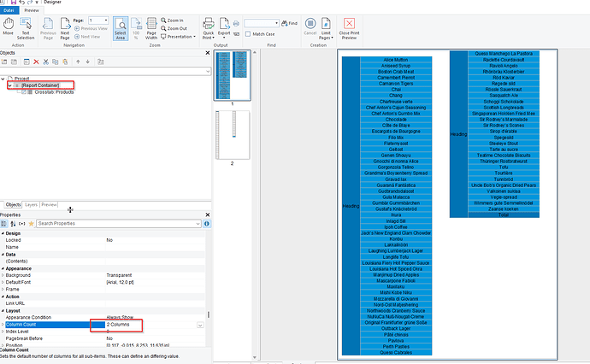
Task: Click the properties icon in Objects toolbar
Action: 27,62
